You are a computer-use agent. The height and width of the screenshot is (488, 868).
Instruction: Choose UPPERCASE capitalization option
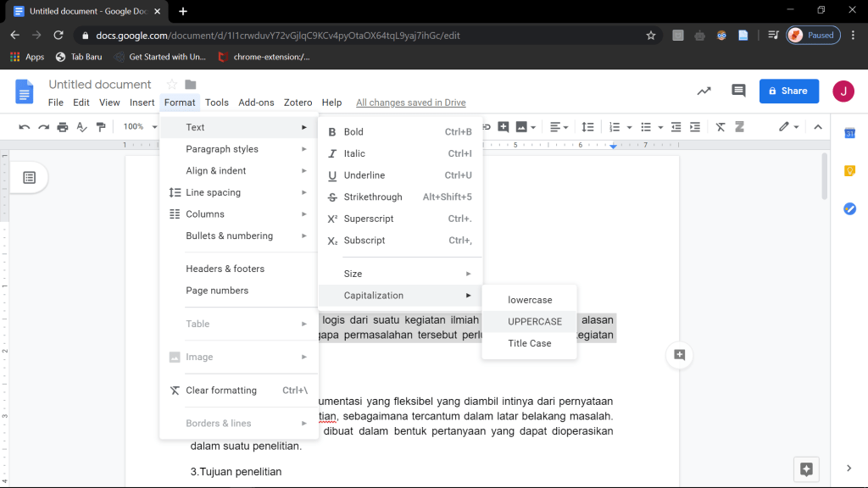pyautogui.click(x=534, y=322)
